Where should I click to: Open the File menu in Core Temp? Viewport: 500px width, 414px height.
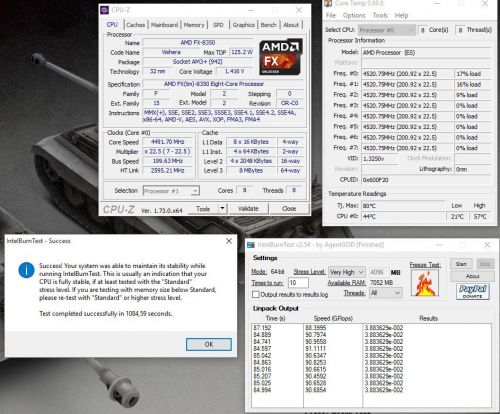331,15
